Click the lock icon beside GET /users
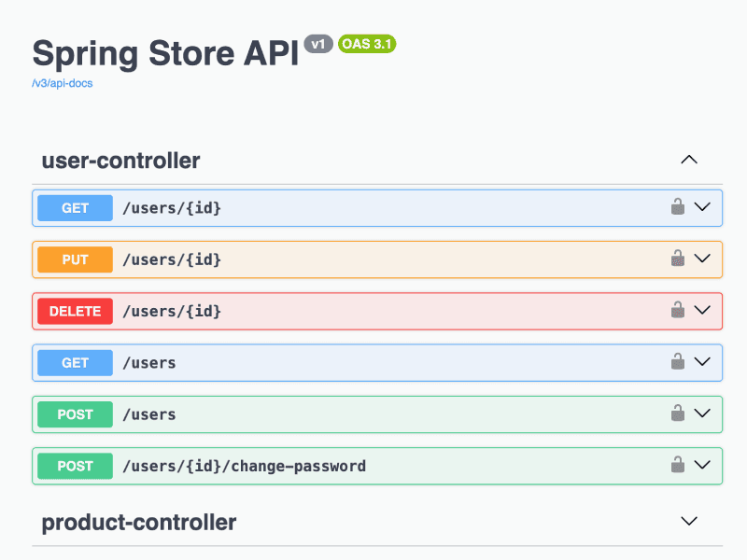747x560 pixels. click(x=678, y=362)
